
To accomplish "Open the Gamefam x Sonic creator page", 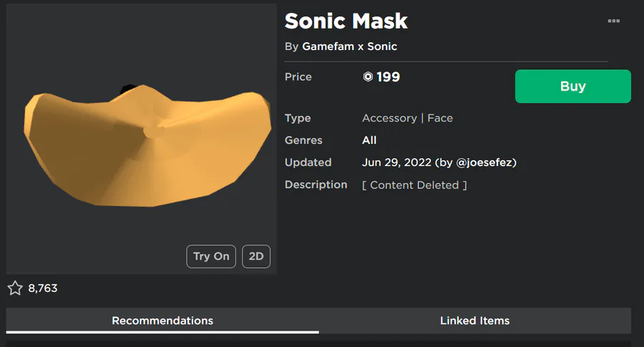I will (x=349, y=47).
